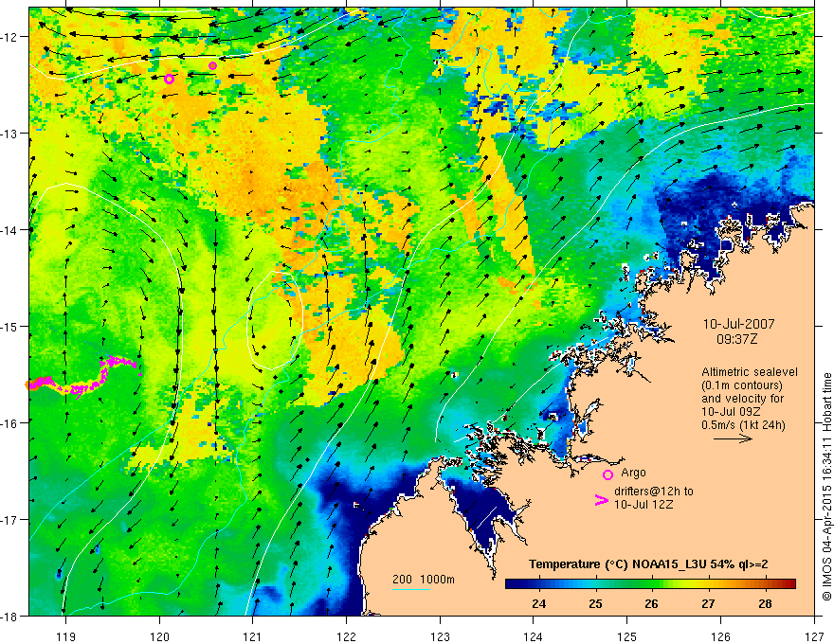Viewport: 834px width, 644px height.
Task: Click the 0.5m/s velocity scale arrow
Action: pos(733,438)
